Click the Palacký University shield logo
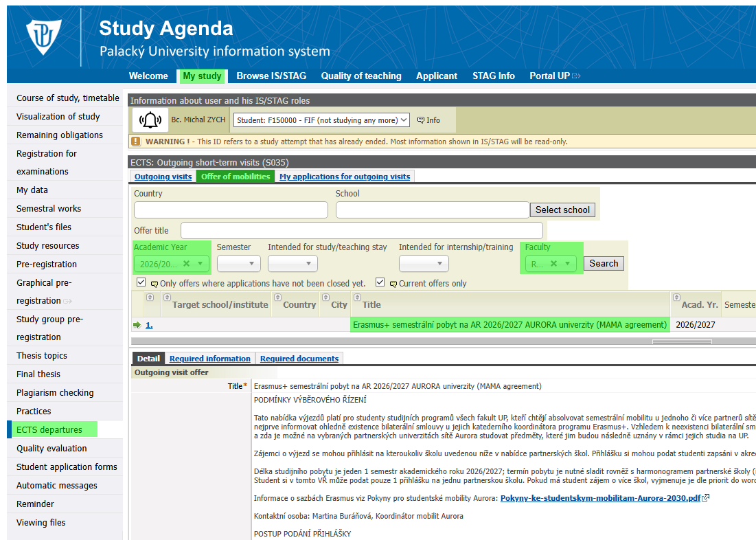Image resolution: width=756 pixels, height=540 pixels. coord(44,38)
